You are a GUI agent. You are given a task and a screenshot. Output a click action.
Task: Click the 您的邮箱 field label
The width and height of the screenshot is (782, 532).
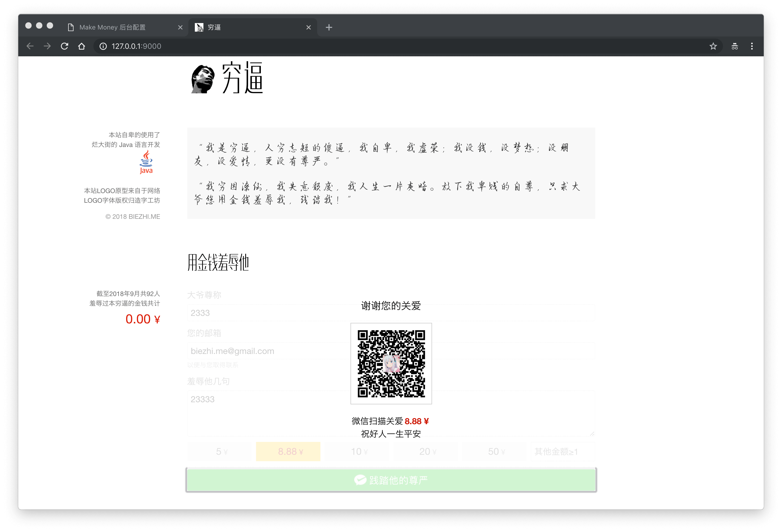204,333
